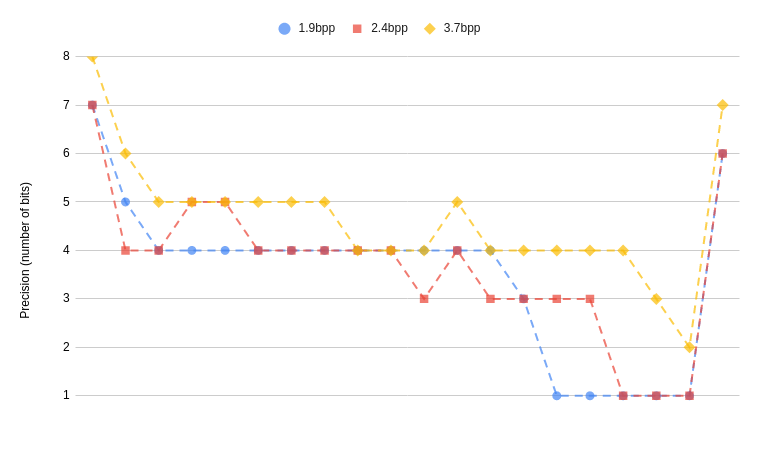Click the yellow diamond 3.7bpp legend marker
Image resolution: width=759 pixels, height=468 pixels.
coord(430,29)
